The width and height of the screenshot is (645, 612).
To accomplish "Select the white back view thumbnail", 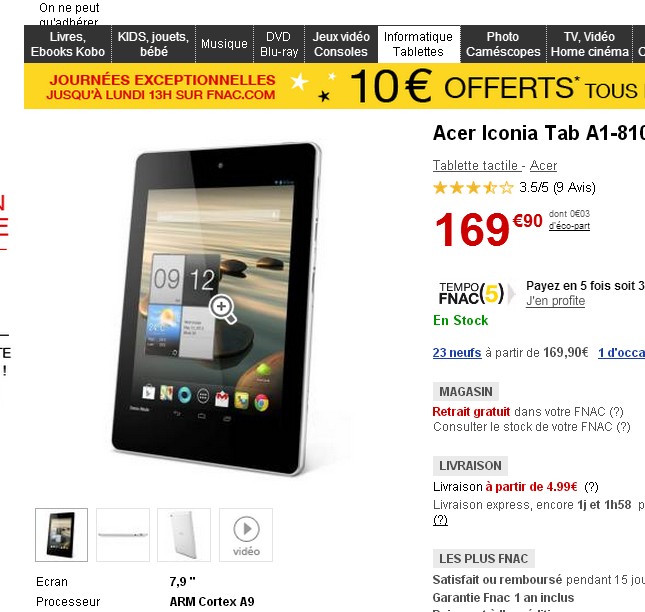I will (x=184, y=535).
